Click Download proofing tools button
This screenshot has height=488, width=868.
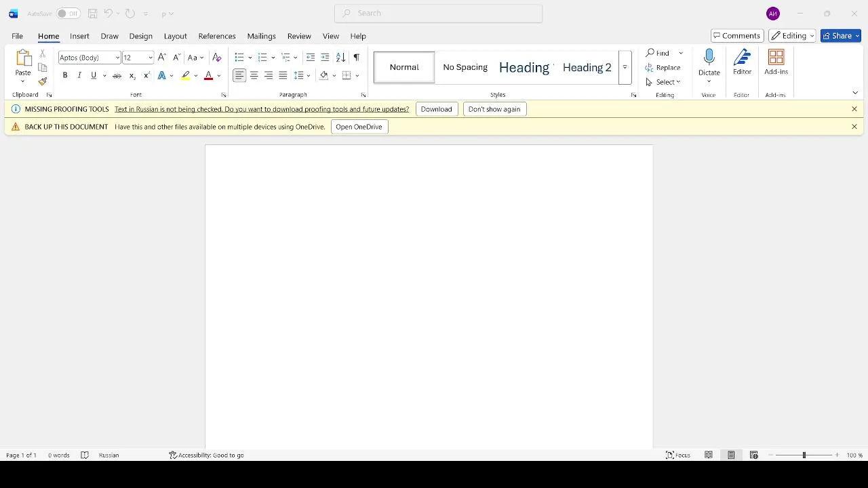pyautogui.click(x=437, y=109)
